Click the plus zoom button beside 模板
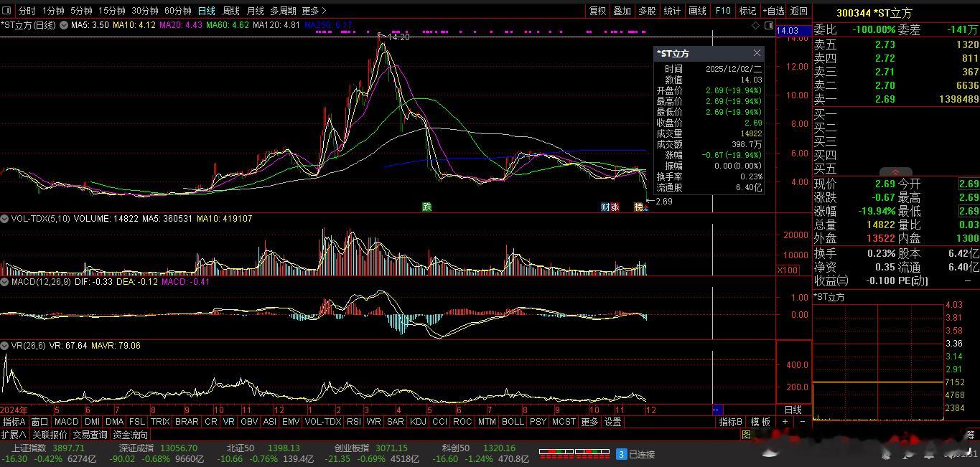This screenshot has width=980, height=467. point(785,422)
